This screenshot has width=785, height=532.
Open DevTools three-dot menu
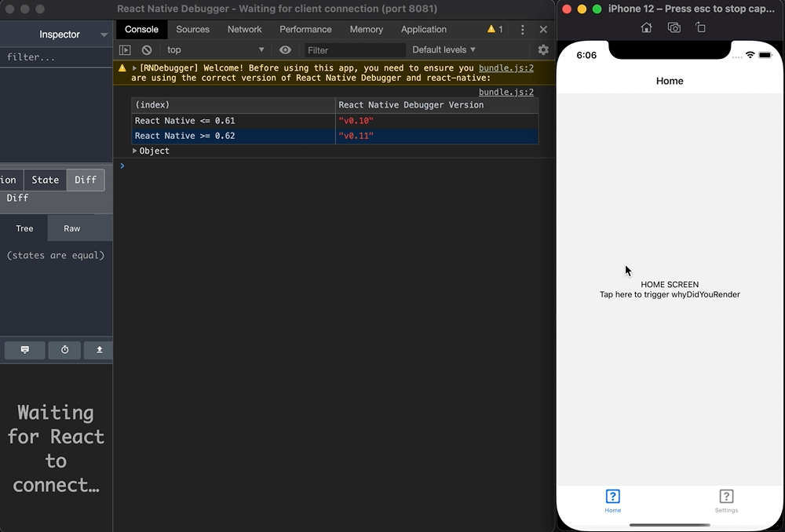pos(523,30)
